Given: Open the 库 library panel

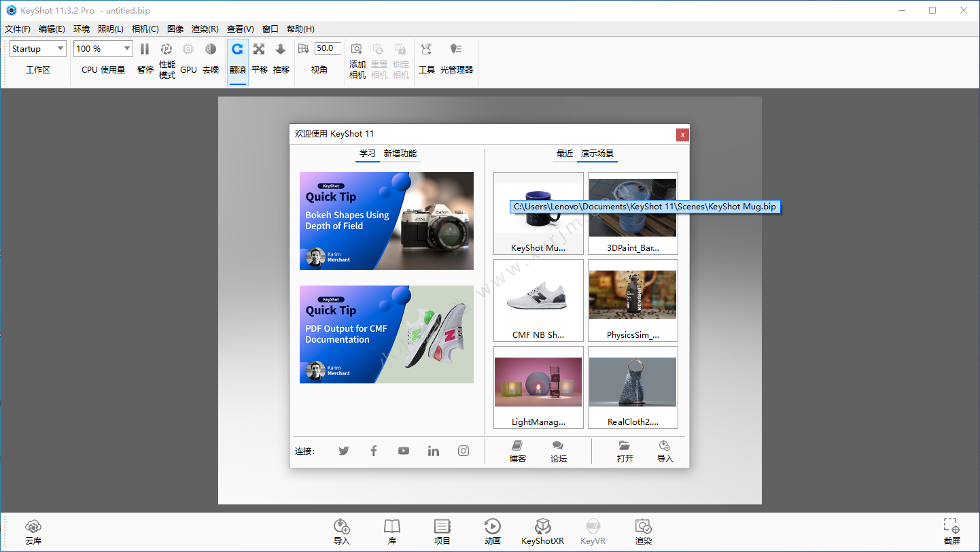Looking at the screenshot, I should 392,532.
